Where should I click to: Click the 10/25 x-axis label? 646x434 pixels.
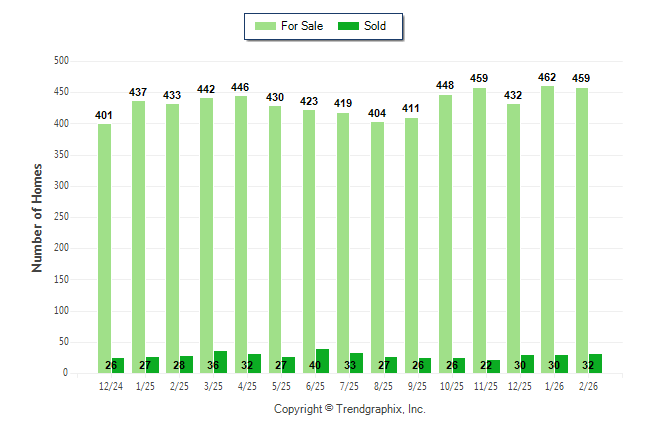tap(452, 385)
